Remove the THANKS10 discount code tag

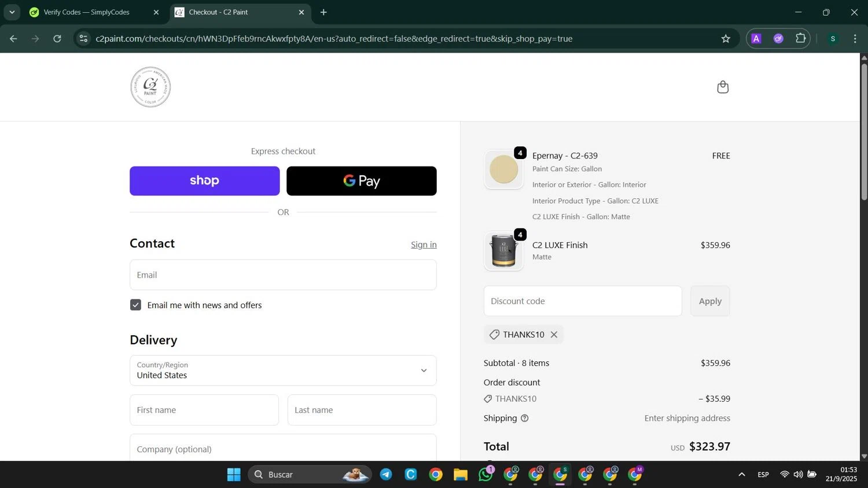click(554, 335)
